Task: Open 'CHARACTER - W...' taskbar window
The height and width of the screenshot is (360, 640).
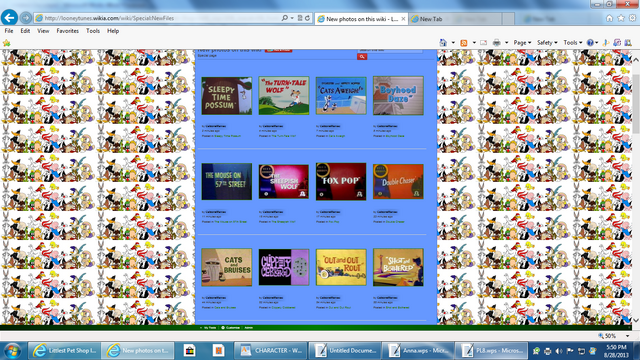Action: [271, 351]
